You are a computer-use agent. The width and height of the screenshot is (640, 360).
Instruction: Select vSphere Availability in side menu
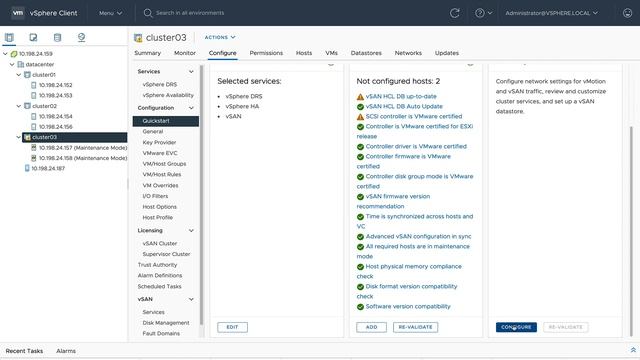(x=168, y=95)
